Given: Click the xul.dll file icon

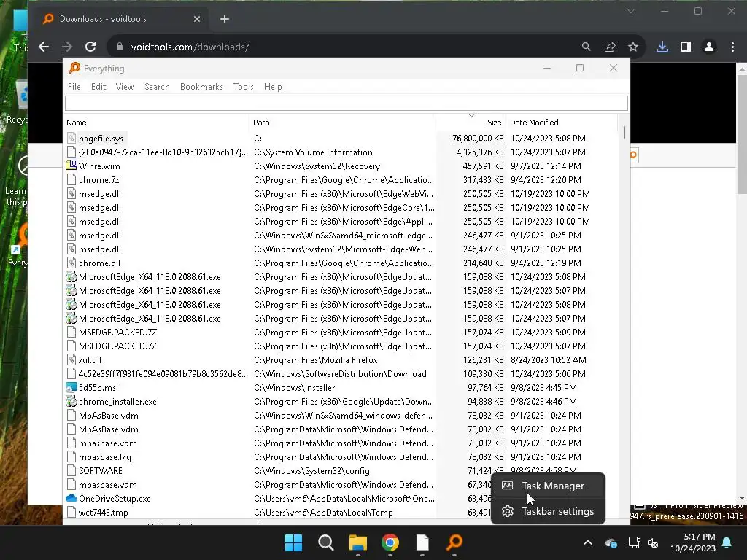Looking at the screenshot, I should click(71, 360).
